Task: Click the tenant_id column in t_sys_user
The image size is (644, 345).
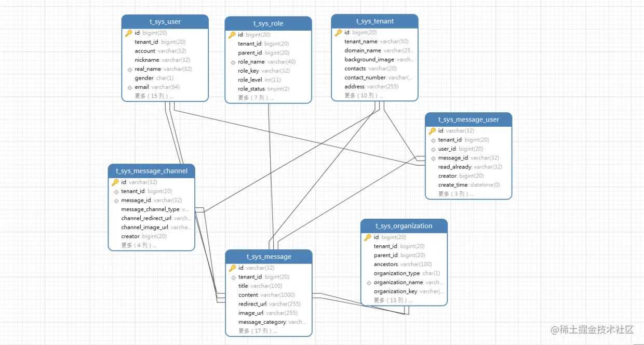Action: point(160,42)
